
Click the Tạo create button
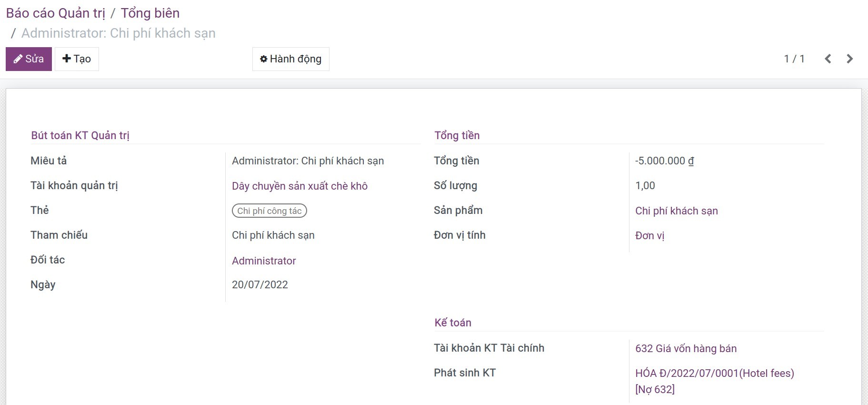click(x=77, y=59)
